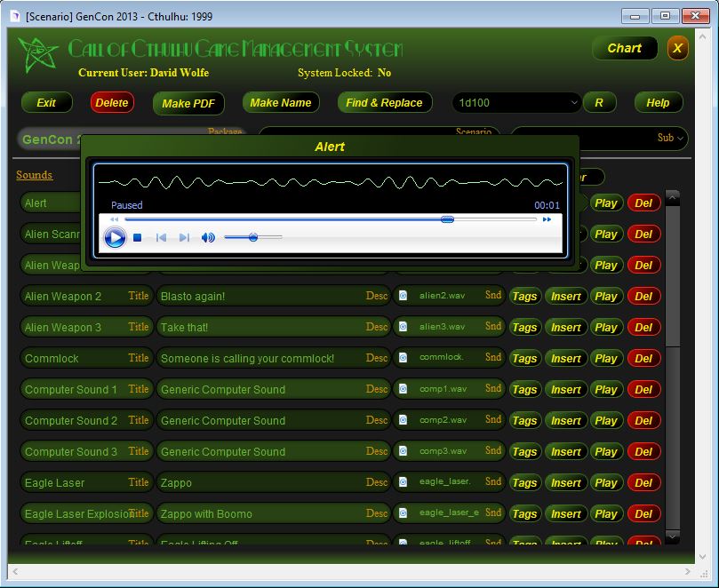Click horizontal scrollbar left arrow
This screenshot has width=719, height=588.
tap(16, 571)
